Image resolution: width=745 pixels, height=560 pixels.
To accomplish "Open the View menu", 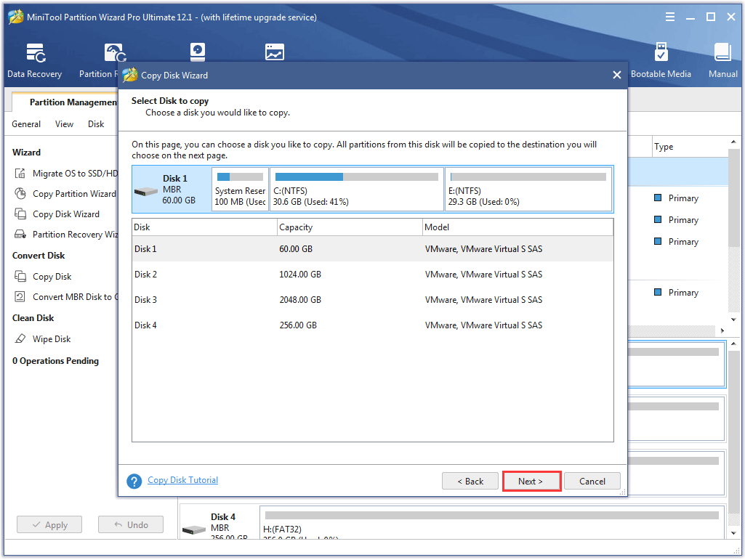I will click(64, 124).
